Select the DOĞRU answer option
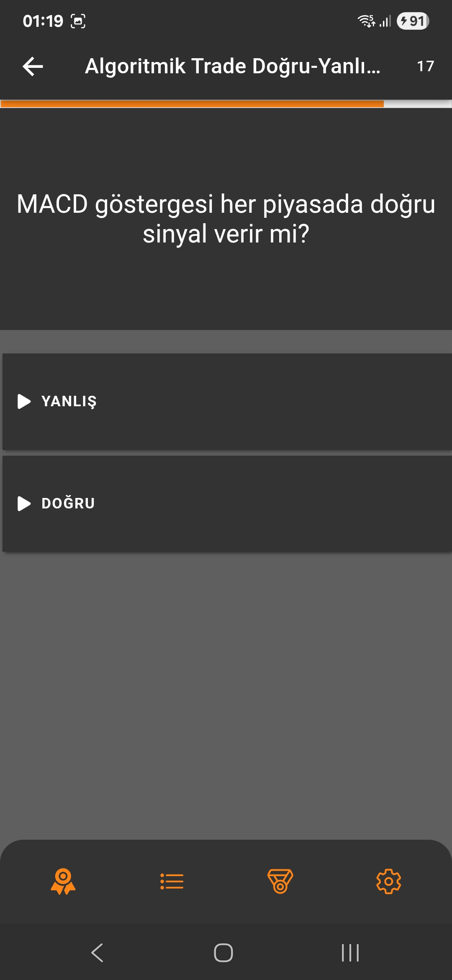This screenshot has height=980, width=452. pyautogui.click(x=227, y=504)
